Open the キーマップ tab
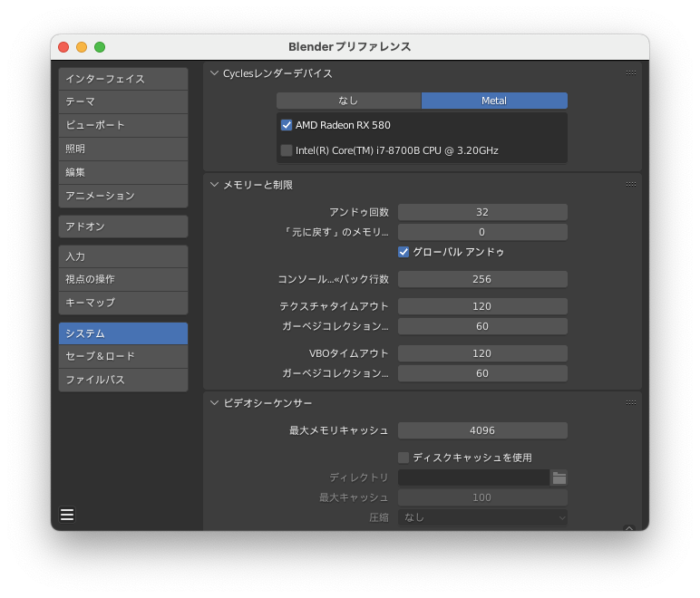700x598 pixels. pyautogui.click(x=123, y=304)
